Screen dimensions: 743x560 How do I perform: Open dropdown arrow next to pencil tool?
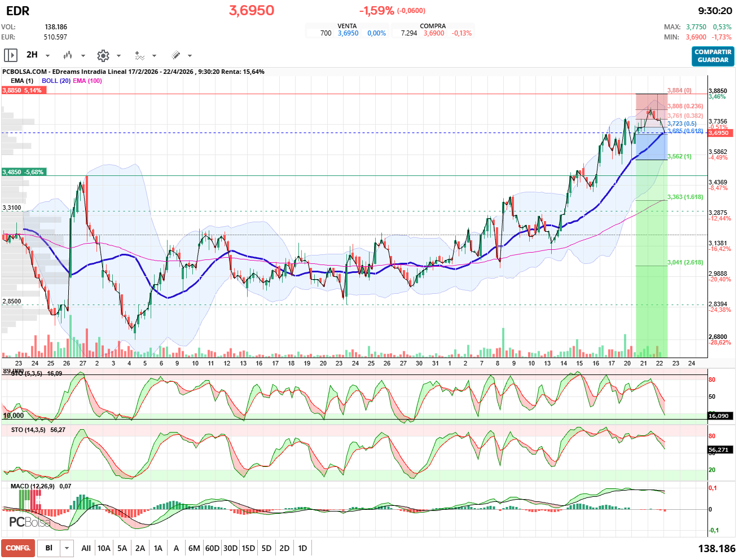190,56
